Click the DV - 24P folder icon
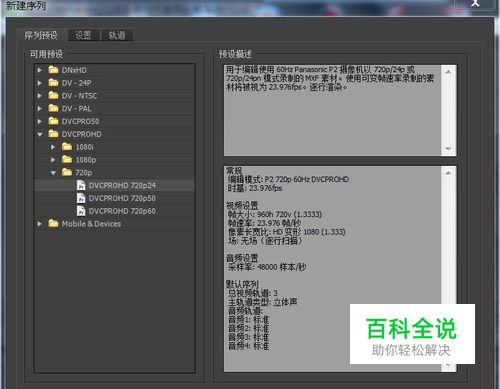 (53, 82)
